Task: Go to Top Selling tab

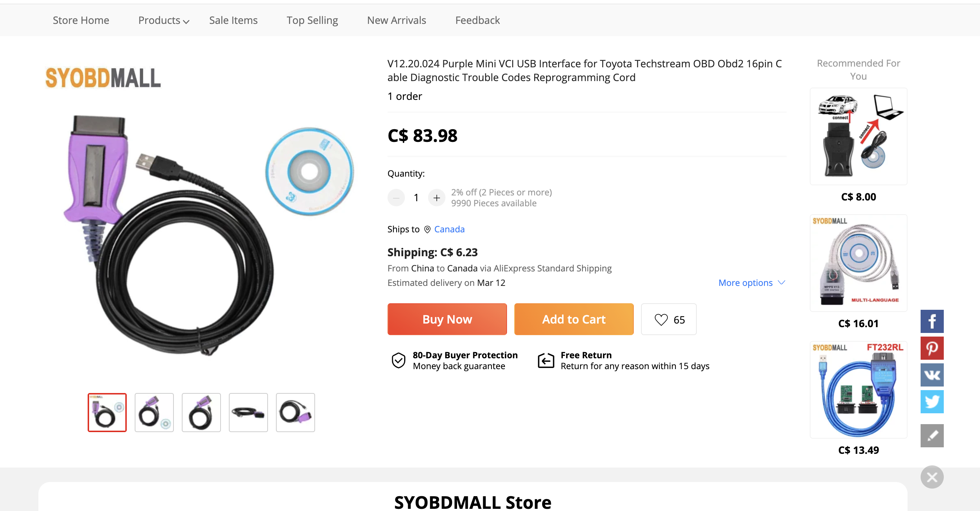Action: pyautogui.click(x=312, y=21)
